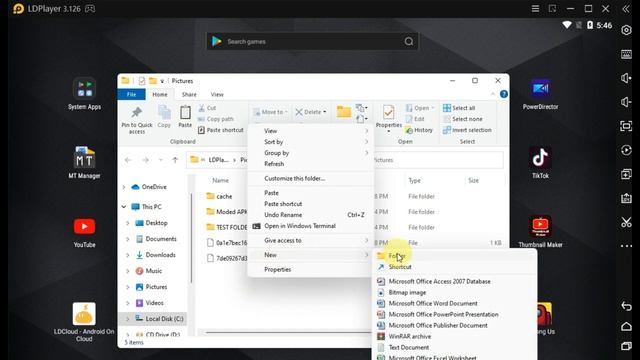Toggle fullscreen icon in LDPlayer sidebar
This screenshot has height=360, width=640.
click(x=626, y=126)
